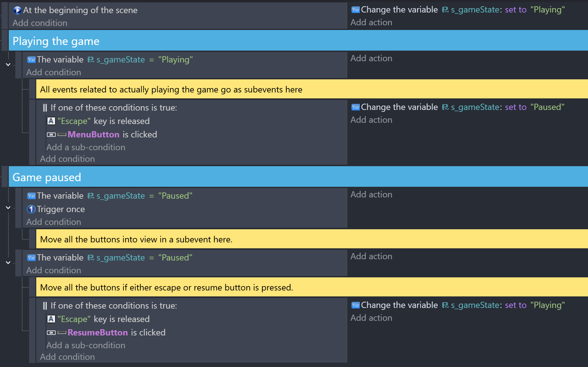588x367 pixels.
Task: Open the "Move all the buttons into view" comment
Action: [312, 239]
